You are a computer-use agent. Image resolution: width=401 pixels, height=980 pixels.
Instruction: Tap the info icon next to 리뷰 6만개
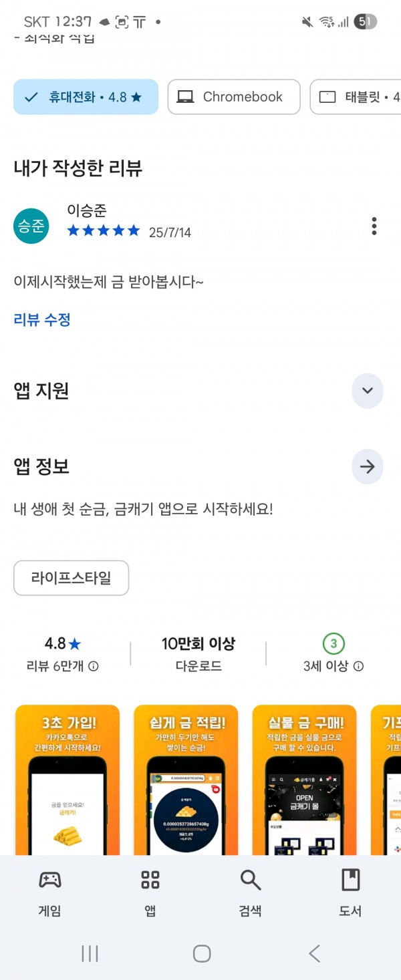[94, 666]
